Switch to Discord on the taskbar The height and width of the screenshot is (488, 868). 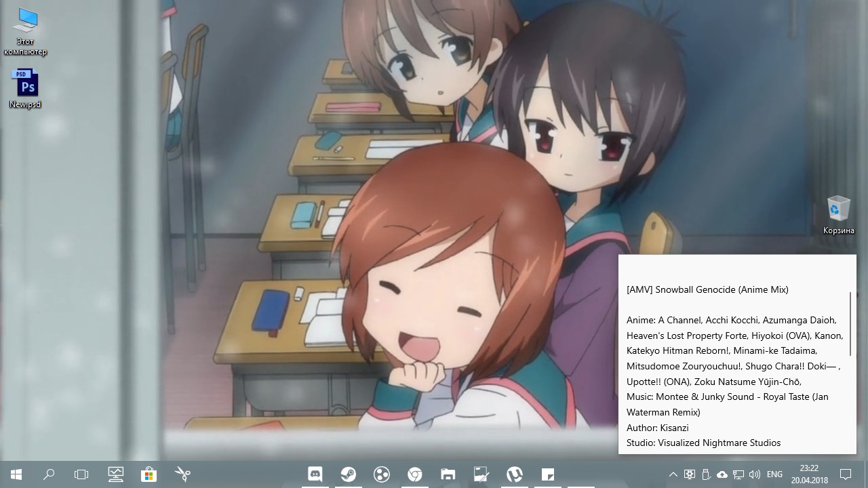(x=315, y=474)
